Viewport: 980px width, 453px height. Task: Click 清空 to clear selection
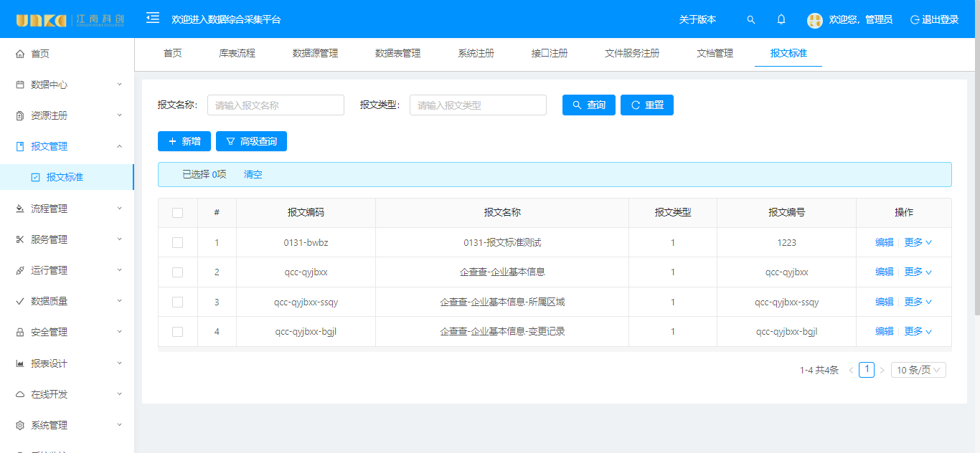tap(253, 174)
